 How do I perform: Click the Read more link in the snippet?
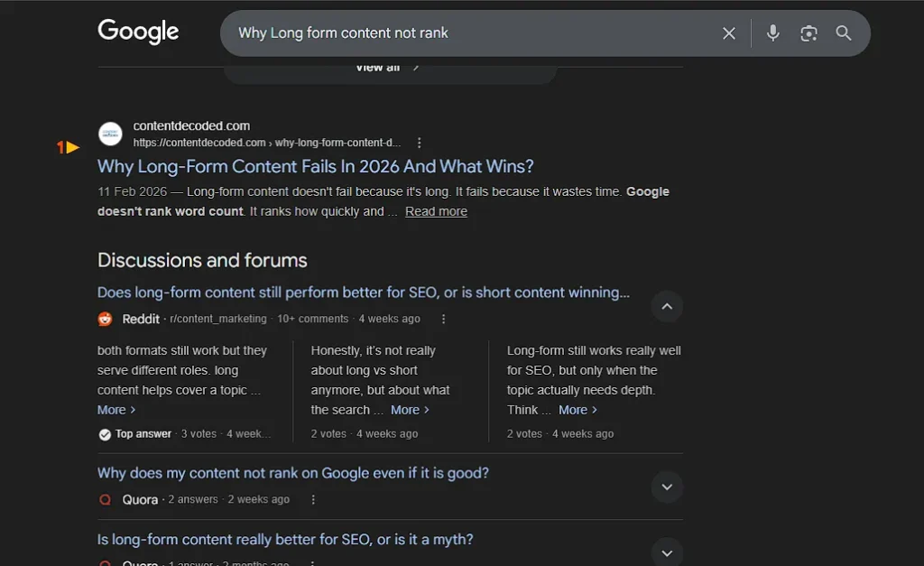click(x=436, y=211)
